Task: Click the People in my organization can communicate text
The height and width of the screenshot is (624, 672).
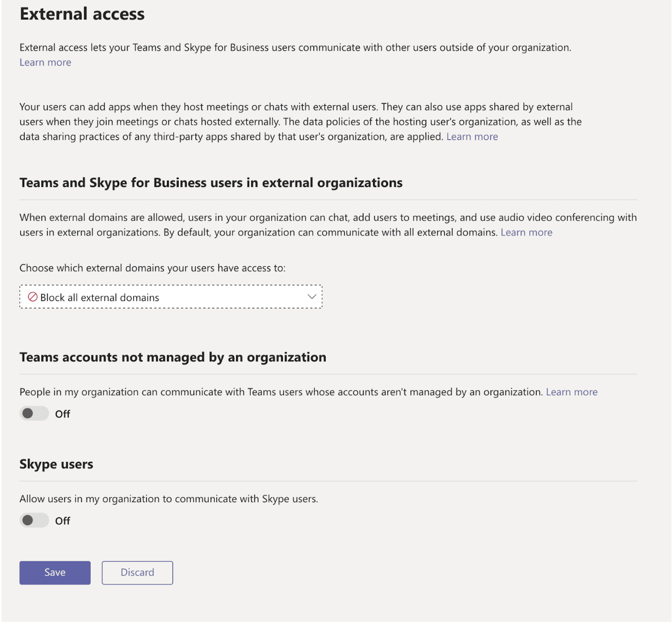Action: point(282,392)
